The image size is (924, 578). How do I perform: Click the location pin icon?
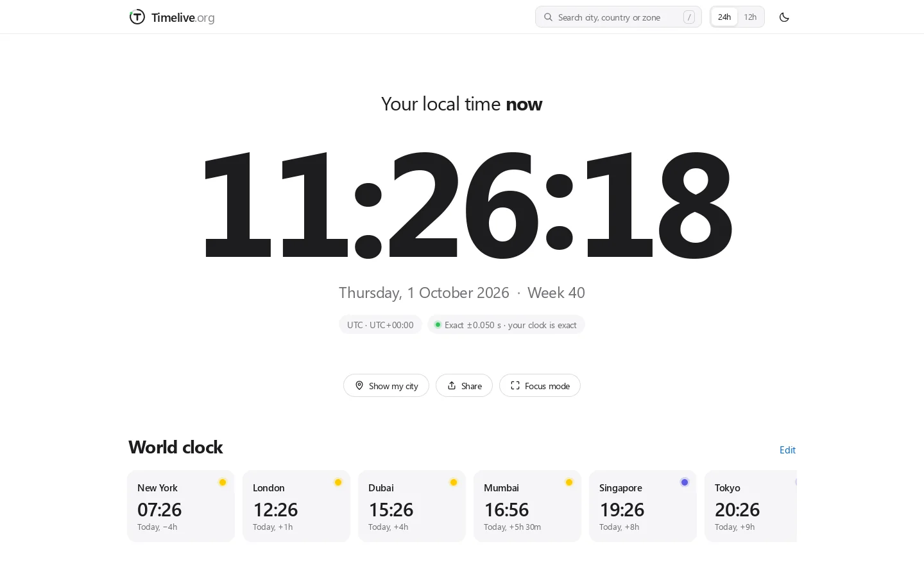359,385
